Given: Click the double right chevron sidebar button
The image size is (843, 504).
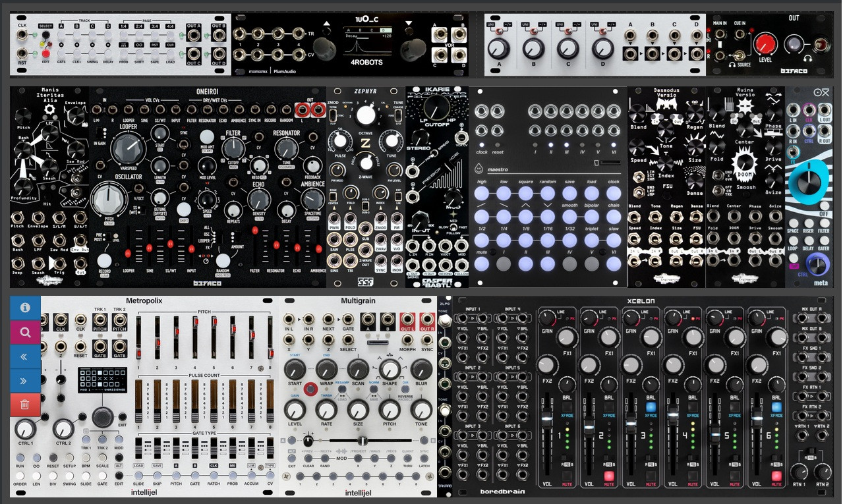Looking at the screenshot, I should 25,381.
